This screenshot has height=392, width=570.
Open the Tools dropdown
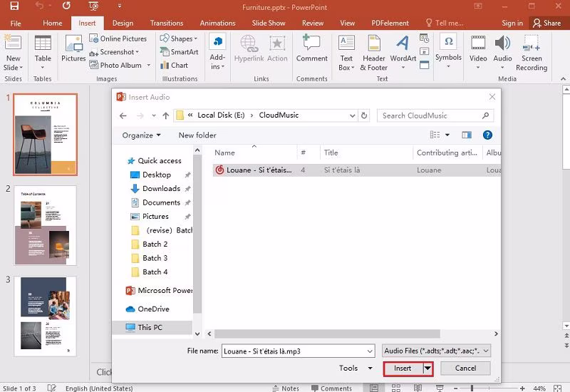coord(356,368)
